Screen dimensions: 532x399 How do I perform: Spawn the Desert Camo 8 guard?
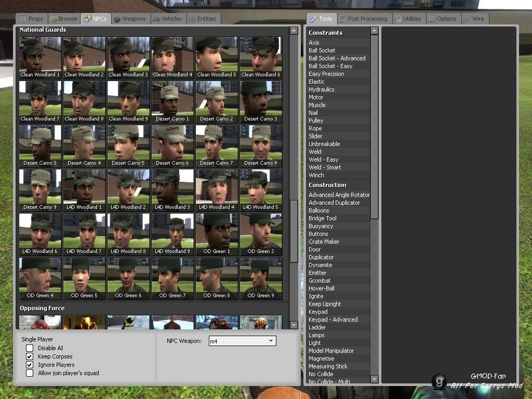tap(261, 146)
